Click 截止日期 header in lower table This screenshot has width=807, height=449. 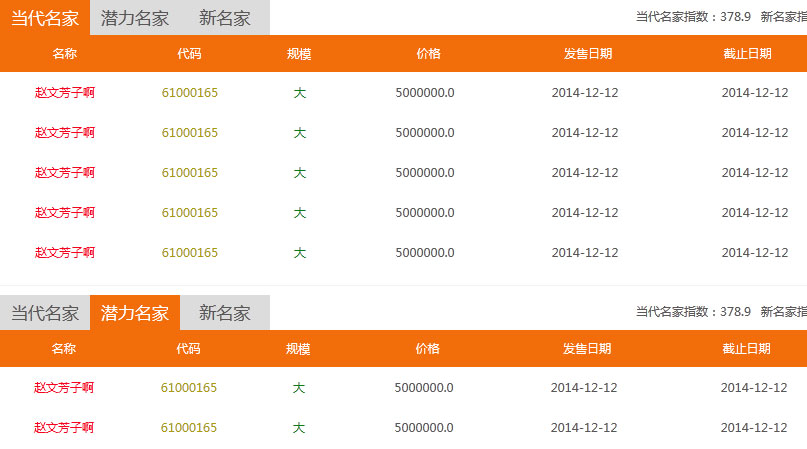pyautogui.click(x=746, y=349)
